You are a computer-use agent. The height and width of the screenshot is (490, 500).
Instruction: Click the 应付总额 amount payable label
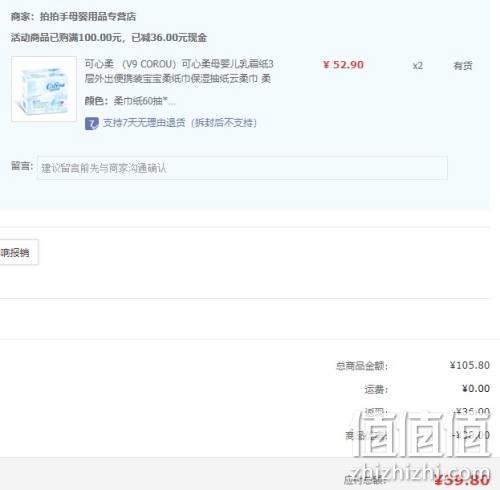pyautogui.click(x=364, y=480)
